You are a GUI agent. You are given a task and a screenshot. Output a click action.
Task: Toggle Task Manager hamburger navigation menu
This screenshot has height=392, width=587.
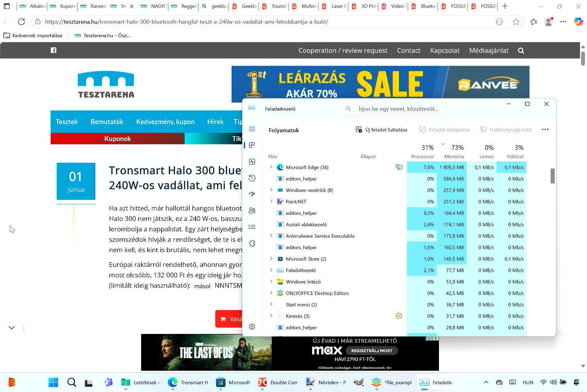(x=252, y=129)
